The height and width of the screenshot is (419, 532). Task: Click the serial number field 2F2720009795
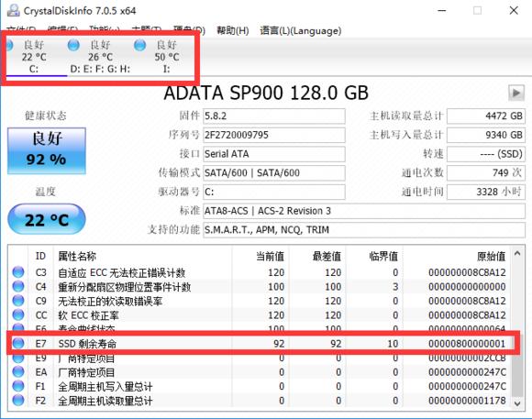(x=274, y=135)
